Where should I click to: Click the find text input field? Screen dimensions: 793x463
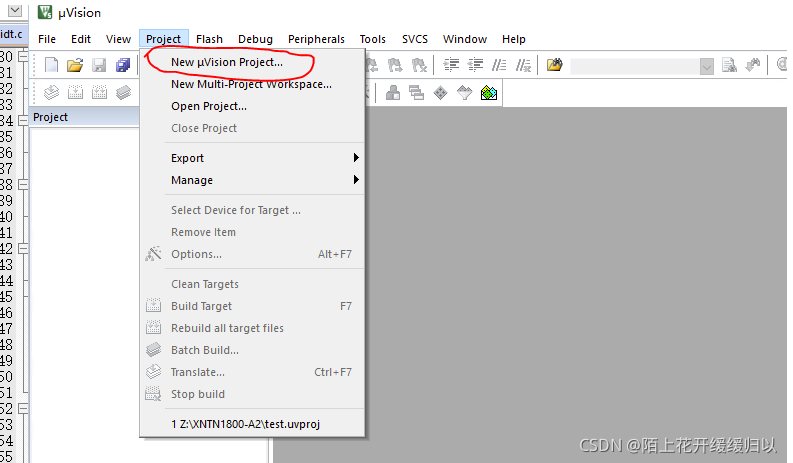[635, 66]
